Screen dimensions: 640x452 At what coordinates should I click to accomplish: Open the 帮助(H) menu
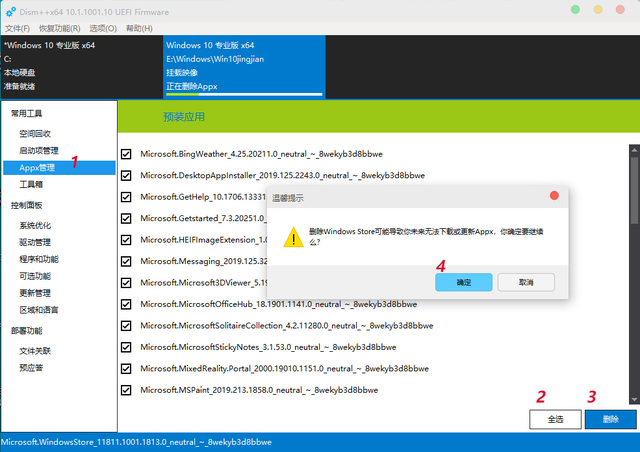139,28
